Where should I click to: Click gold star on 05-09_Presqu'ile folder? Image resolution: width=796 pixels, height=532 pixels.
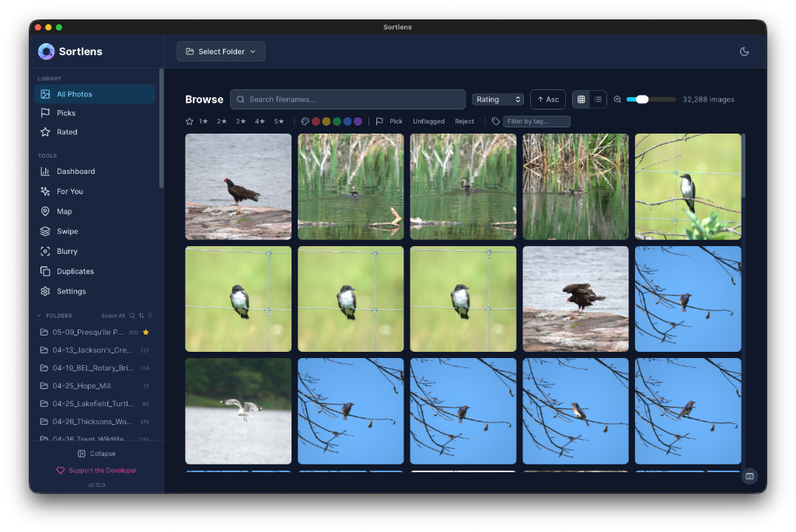tap(145, 332)
